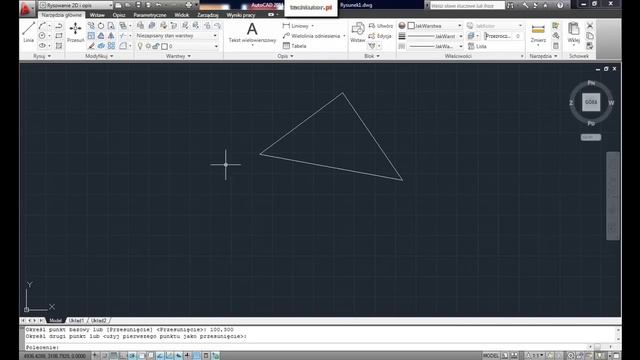The width and height of the screenshot is (640, 360).
Task: Open the Zarządzaj ribbon tab
Action: [208, 15]
